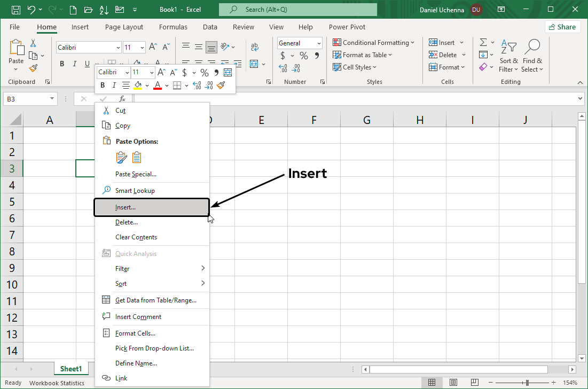Toggle underline formatting
The width and height of the screenshot is (588, 389).
click(86, 64)
